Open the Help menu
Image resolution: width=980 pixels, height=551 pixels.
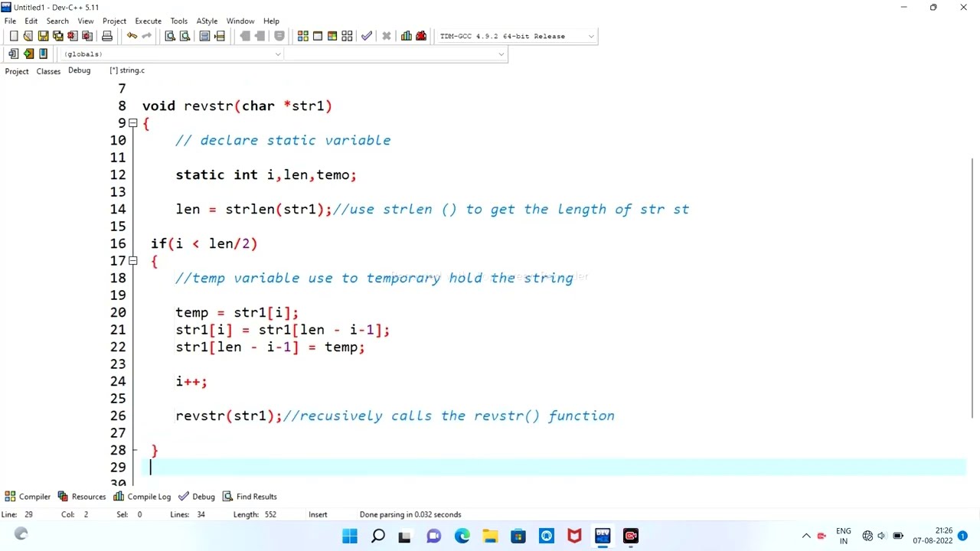[x=271, y=21]
